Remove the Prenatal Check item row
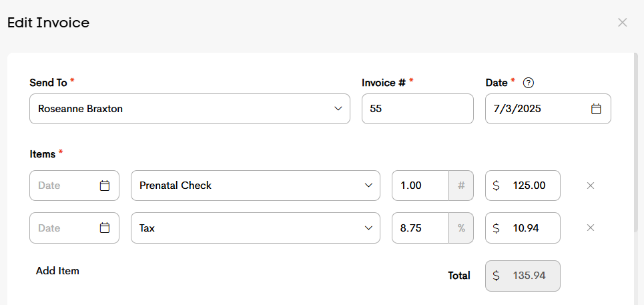Image resolution: width=644 pixels, height=305 pixels. (591, 186)
